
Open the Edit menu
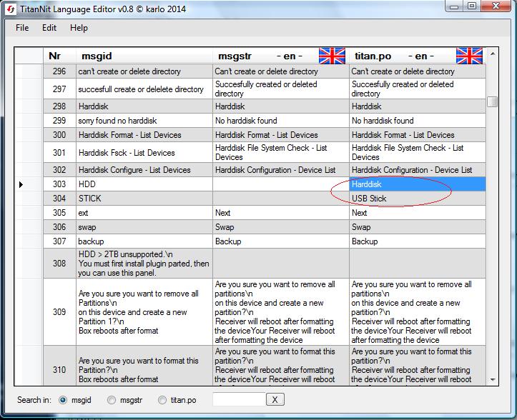[49, 28]
